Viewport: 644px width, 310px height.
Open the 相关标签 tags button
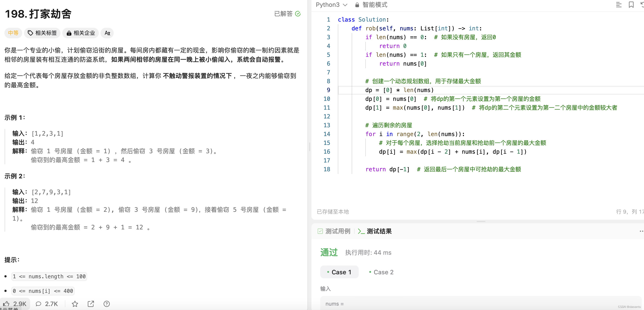pos(42,33)
